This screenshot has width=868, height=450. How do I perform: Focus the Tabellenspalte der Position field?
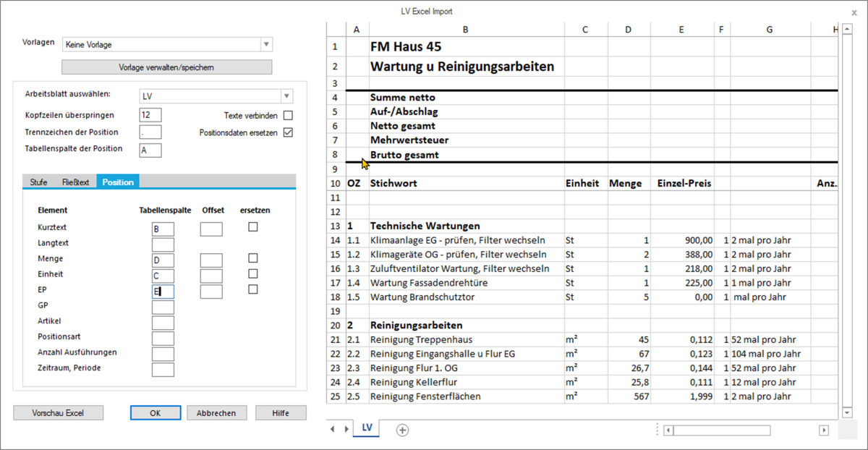(150, 150)
